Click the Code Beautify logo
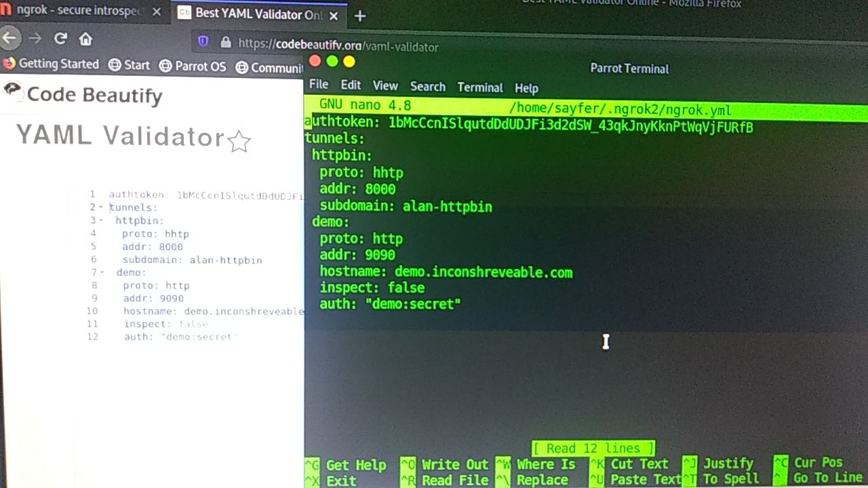This screenshot has height=488, width=868. tap(83, 94)
